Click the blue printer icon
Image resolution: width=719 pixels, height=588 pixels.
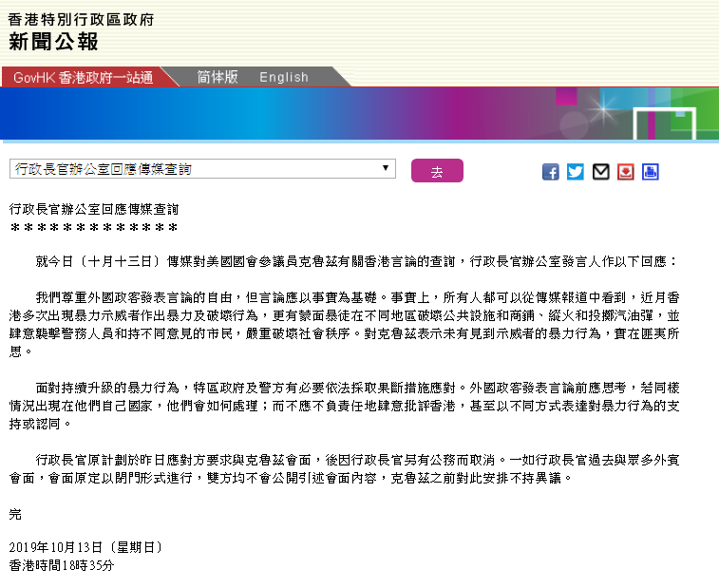click(650, 172)
